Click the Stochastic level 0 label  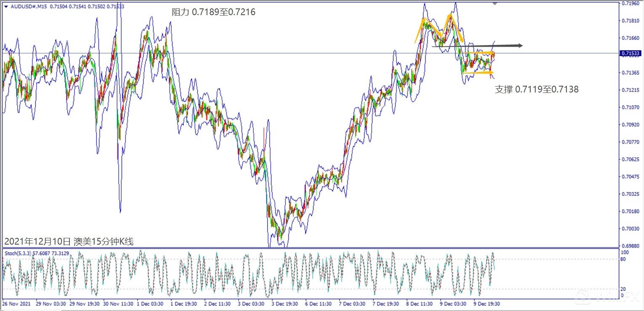pos(622,295)
